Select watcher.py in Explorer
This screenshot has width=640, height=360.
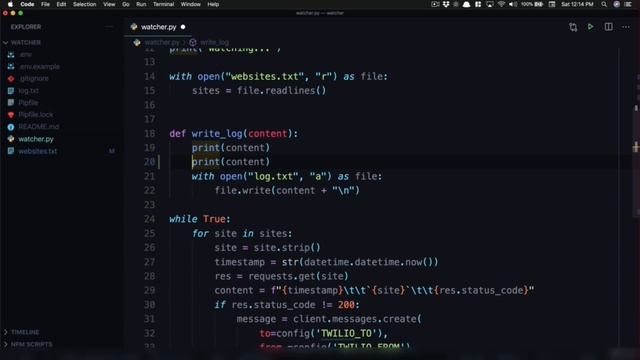(36, 139)
